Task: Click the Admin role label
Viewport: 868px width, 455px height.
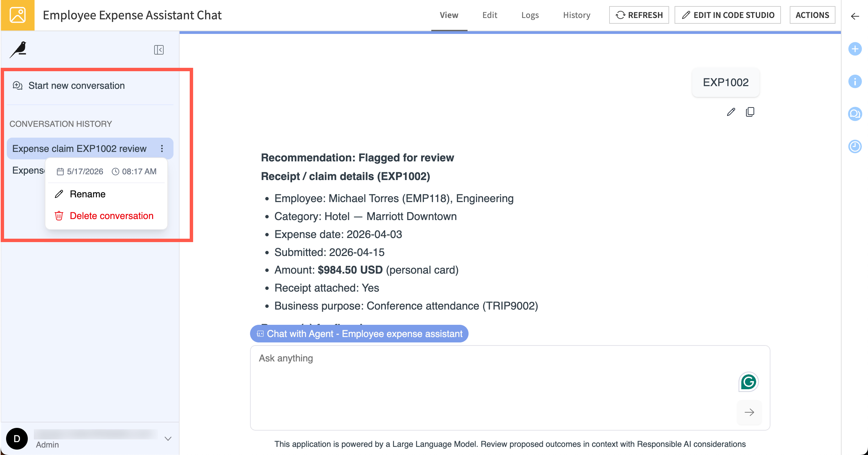Action: [x=47, y=444]
